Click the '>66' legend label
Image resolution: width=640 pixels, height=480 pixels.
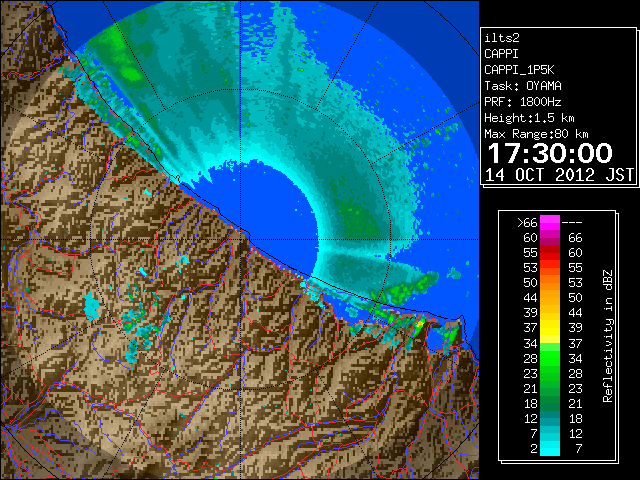527,223
